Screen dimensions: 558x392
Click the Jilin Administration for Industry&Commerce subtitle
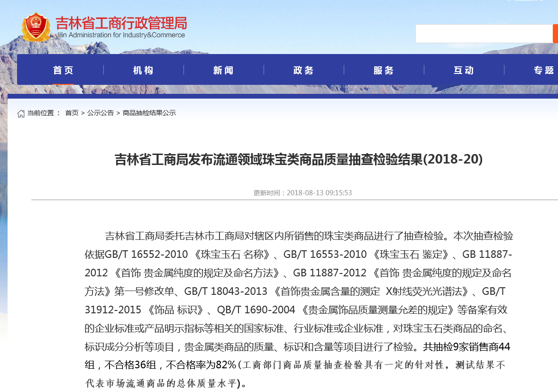(120, 35)
